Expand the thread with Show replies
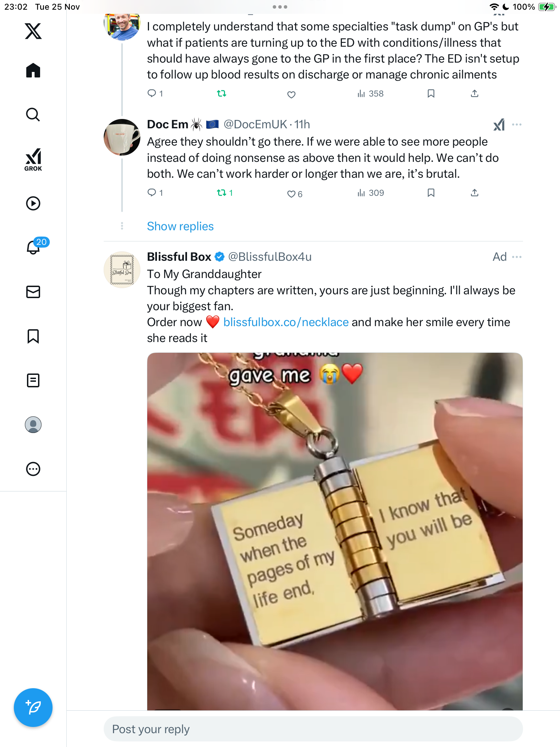This screenshot has height=747, width=560. pyautogui.click(x=180, y=226)
